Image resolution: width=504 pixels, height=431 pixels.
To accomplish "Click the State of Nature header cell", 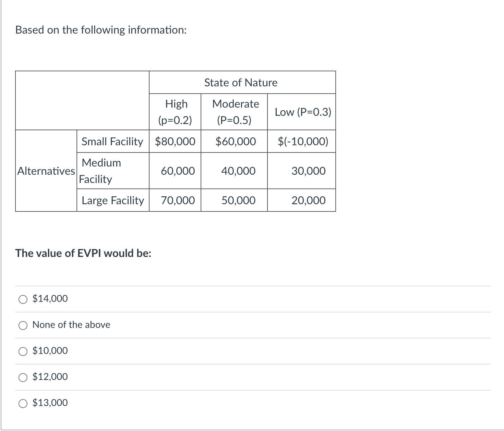I will (x=242, y=83).
